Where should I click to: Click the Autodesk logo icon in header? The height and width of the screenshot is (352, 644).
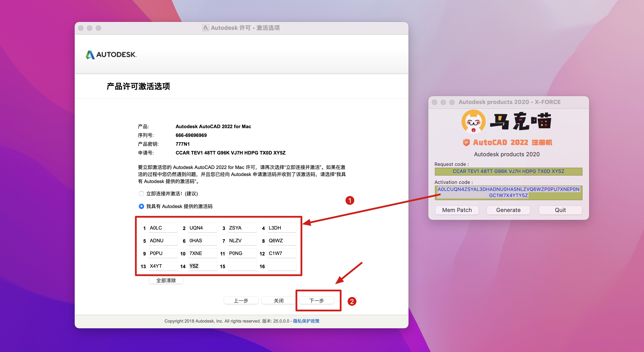point(90,55)
